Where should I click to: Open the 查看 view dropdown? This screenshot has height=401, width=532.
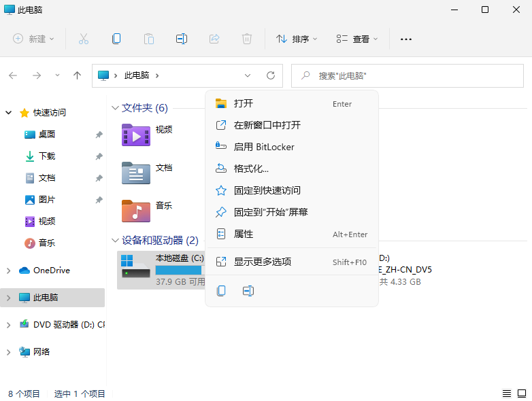(x=358, y=39)
